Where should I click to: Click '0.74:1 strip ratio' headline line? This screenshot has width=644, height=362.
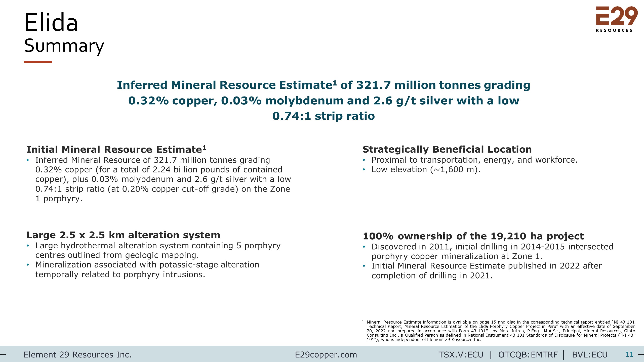point(324,116)
